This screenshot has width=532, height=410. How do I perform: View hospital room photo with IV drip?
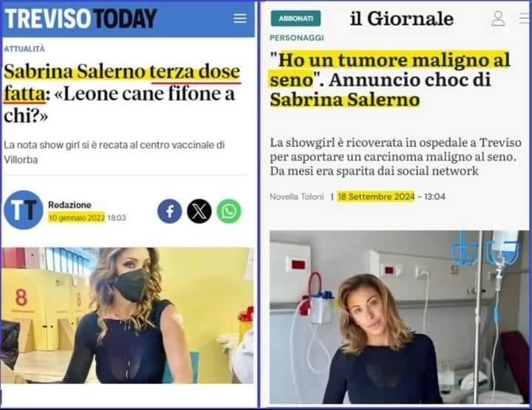[x=399, y=317]
